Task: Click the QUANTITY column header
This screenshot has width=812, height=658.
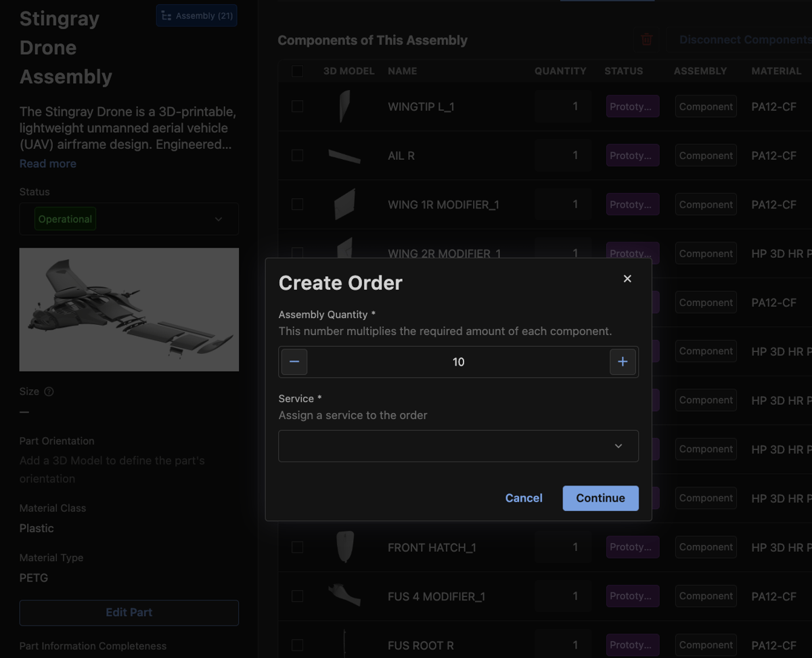Action: pyautogui.click(x=560, y=71)
